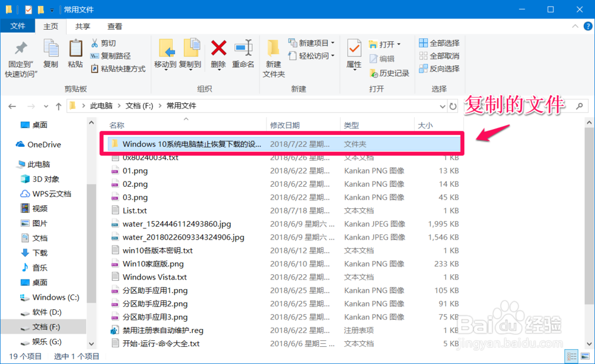This screenshot has width=595, height=364.
Task: Click the navigation pane scrollbar down arrow
Action: [x=91, y=344]
